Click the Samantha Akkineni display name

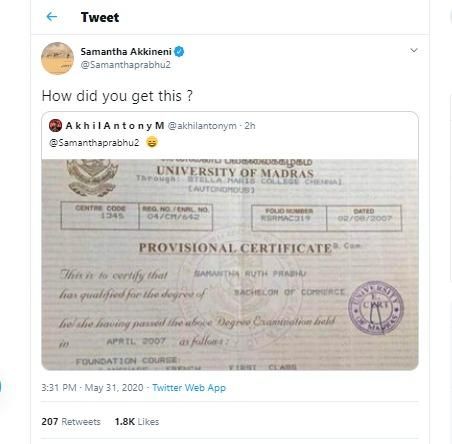coord(126,52)
